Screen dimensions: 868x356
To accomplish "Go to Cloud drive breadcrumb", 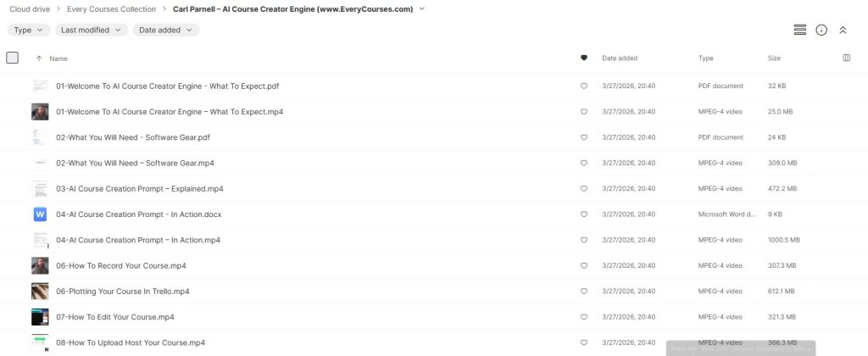I will 28,9.
